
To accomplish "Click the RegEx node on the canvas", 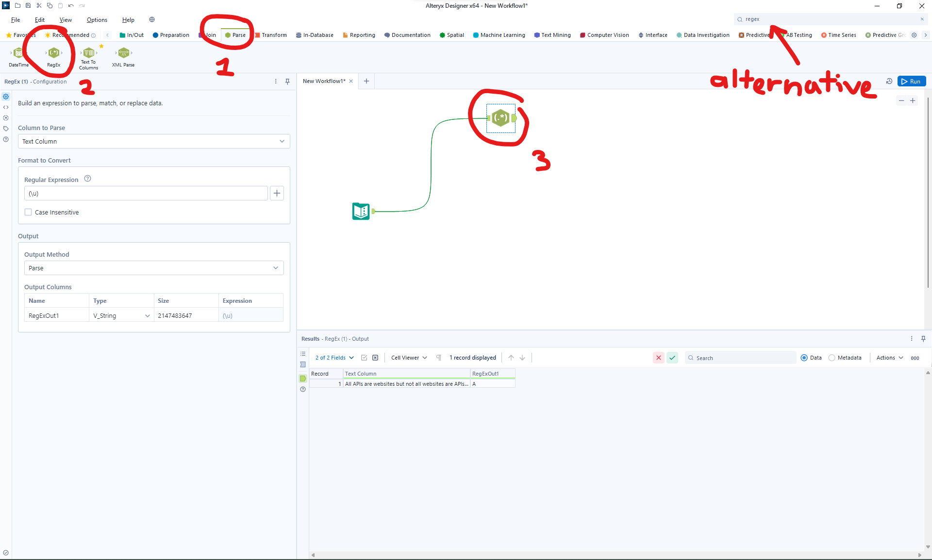I will pyautogui.click(x=500, y=118).
